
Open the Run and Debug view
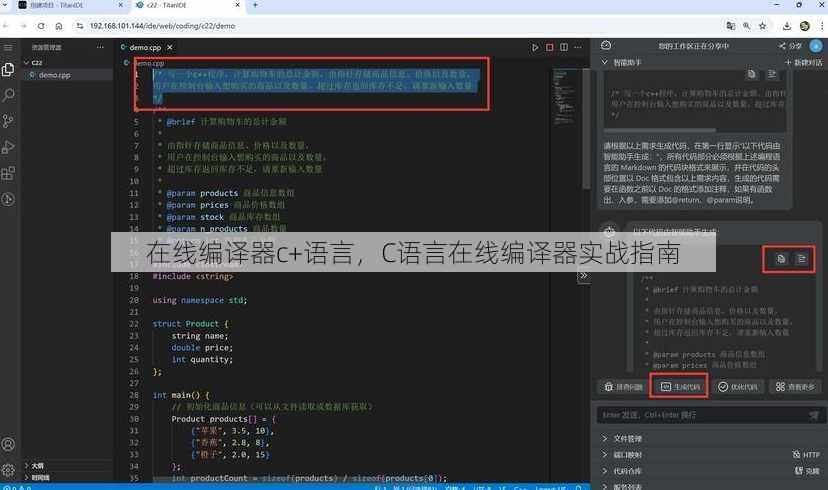pyautogui.click(x=8, y=147)
